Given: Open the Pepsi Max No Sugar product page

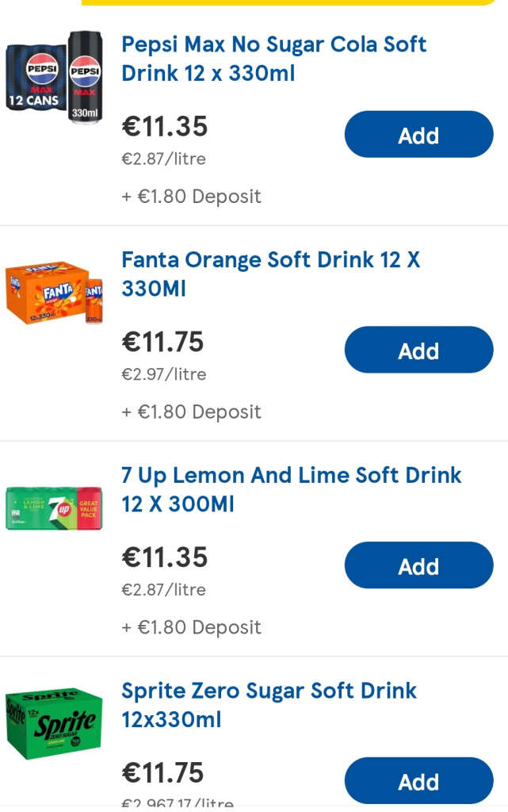Looking at the screenshot, I should 273,59.
